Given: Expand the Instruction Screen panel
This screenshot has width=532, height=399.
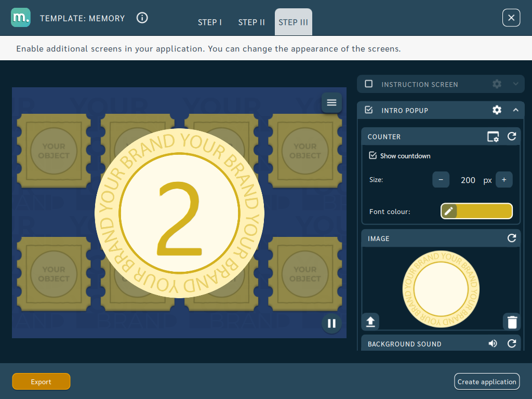Looking at the screenshot, I should coord(516,84).
